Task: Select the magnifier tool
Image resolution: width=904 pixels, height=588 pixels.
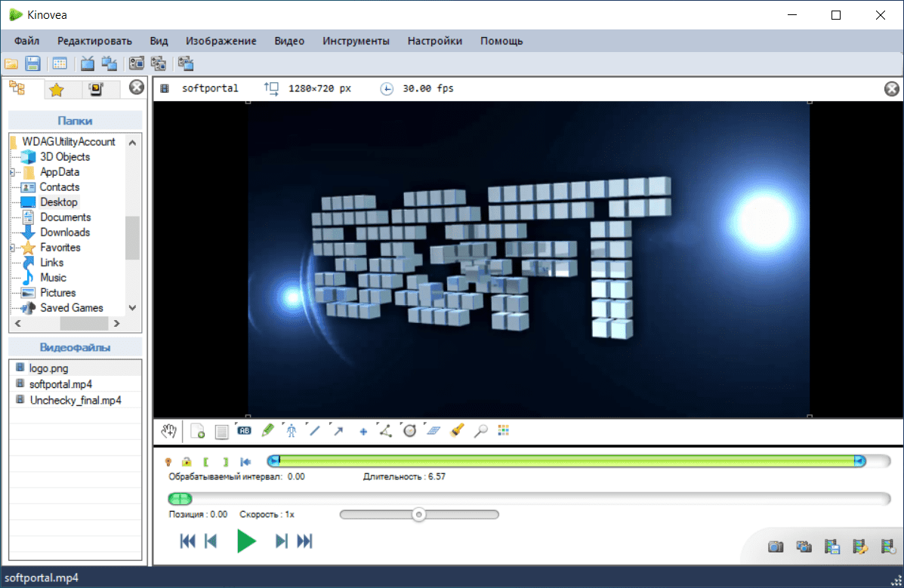Action: pos(480,431)
